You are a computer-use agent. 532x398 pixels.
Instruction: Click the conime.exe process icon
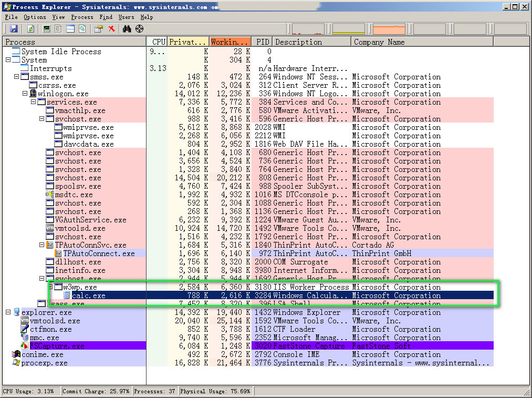[16, 354]
